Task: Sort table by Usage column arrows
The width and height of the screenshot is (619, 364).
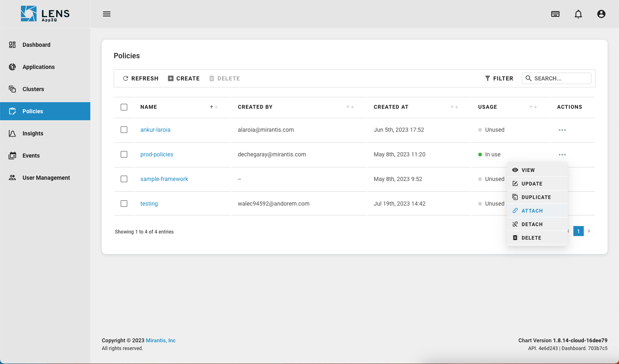Action: pos(533,107)
